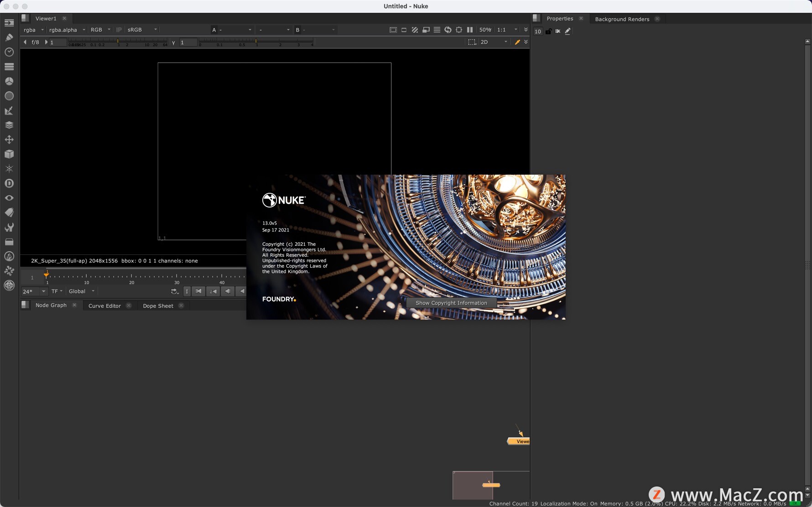Open the Color nodes menu
The image size is (812, 507).
point(9,81)
